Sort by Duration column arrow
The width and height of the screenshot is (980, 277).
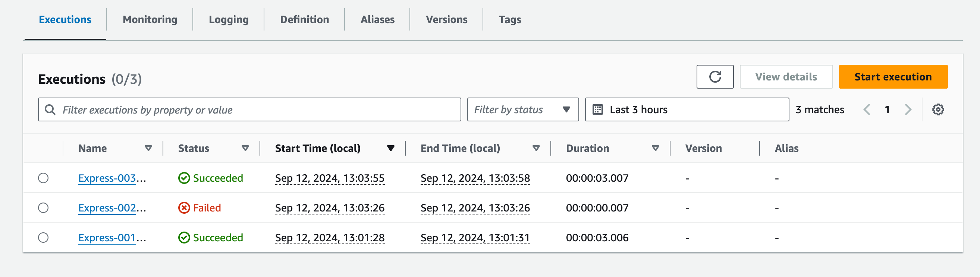(x=655, y=149)
